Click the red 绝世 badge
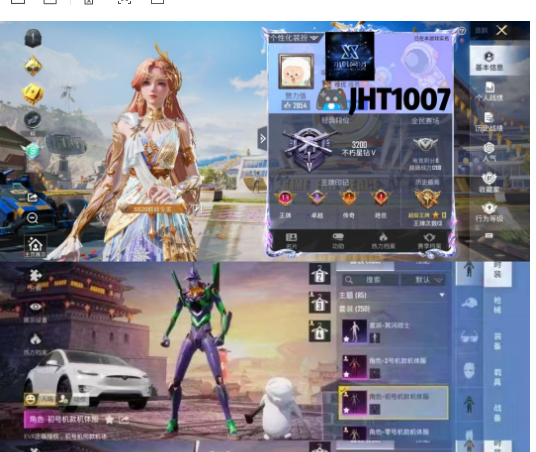The image size is (536, 452). click(380, 198)
